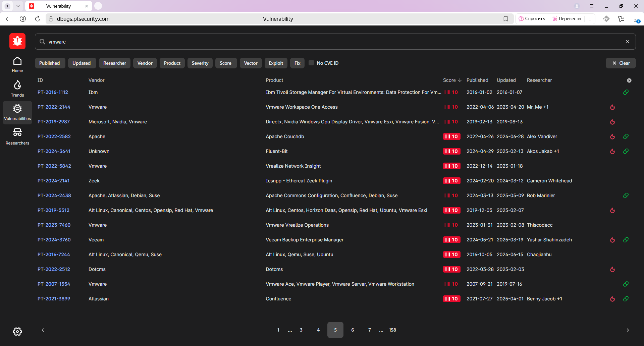Sort by the Updated column header
Viewport: 644px width, 346px height.
(x=506, y=80)
